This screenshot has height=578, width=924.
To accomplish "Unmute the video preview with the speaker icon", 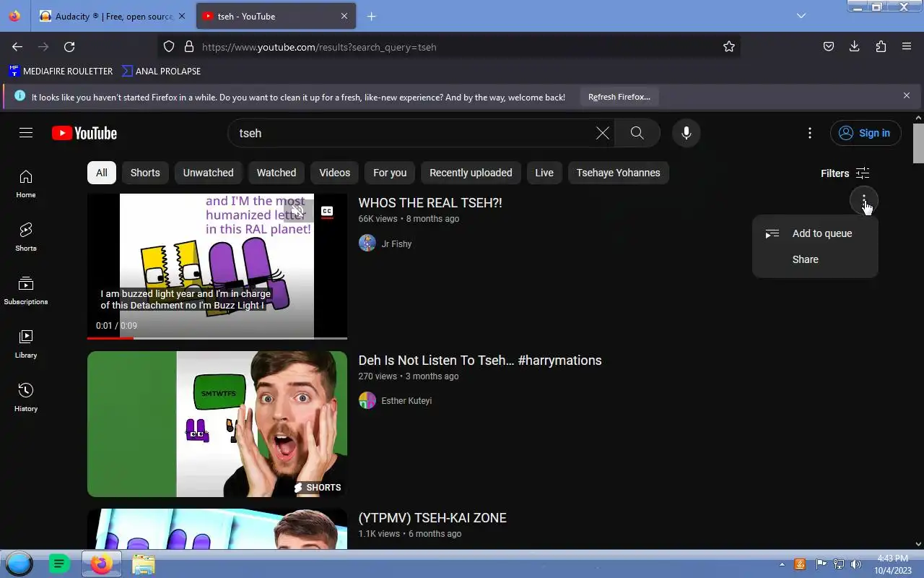I will (x=297, y=212).
